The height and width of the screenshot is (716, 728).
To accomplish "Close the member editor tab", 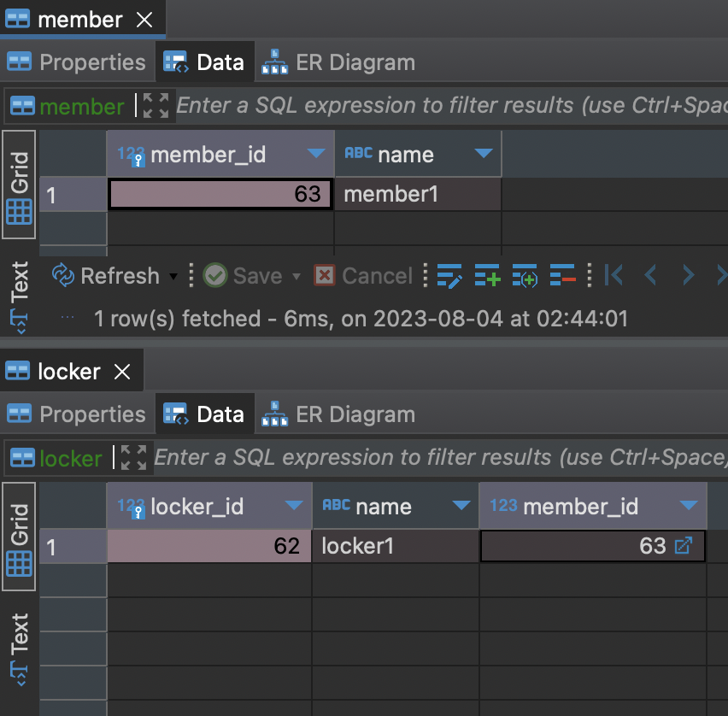I will pyautogui.click(x=144, y=20).
